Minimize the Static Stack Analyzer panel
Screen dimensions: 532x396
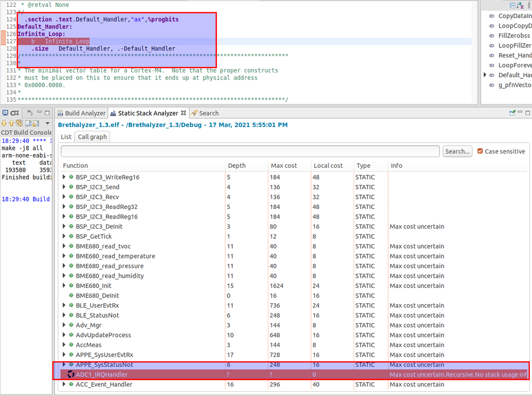[x=520, y=112]
